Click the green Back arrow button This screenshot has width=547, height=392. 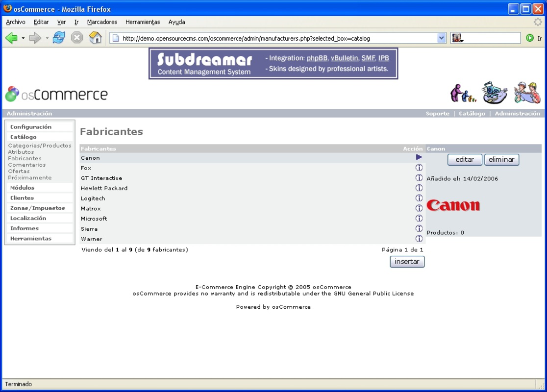click(x=11, y=38)
